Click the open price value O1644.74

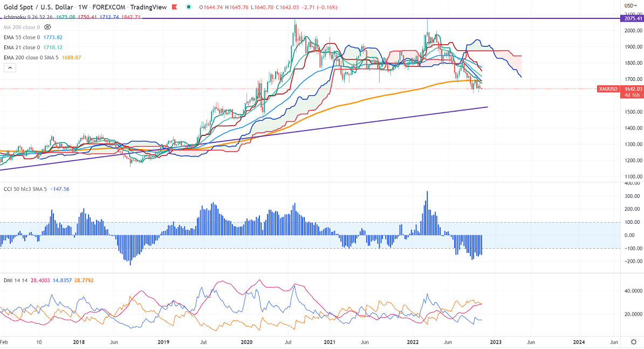tap(211, 8)
